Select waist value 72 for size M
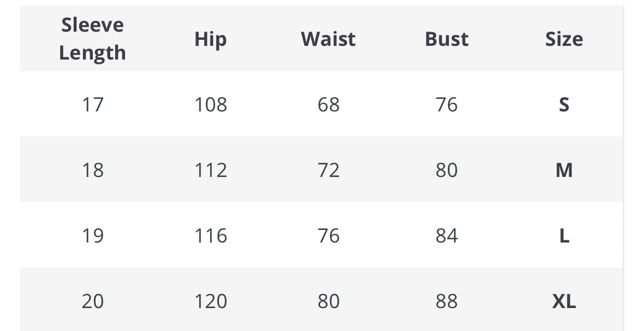This screenshot has height=331, width=644. [x=328, y=170]
